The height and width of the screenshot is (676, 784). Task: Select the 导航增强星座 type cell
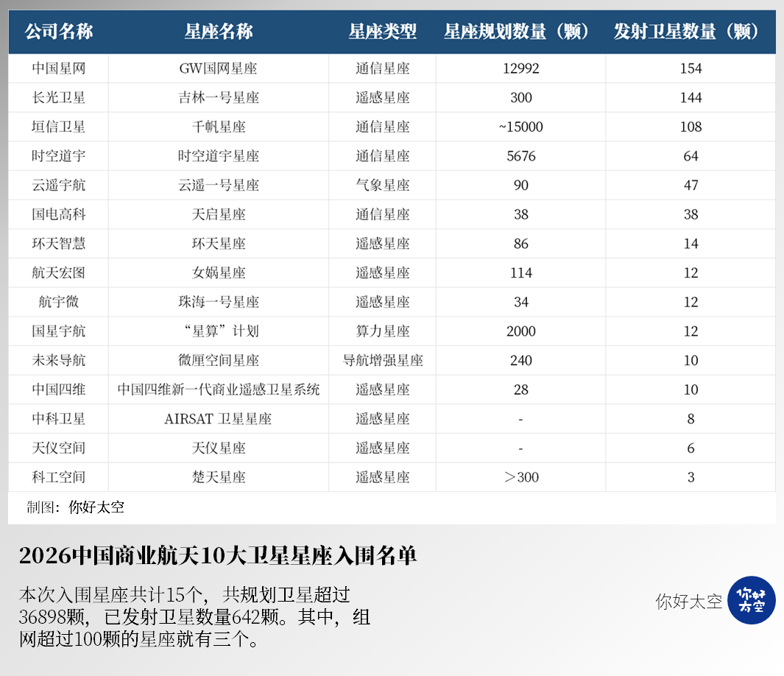tap(383, 360)
